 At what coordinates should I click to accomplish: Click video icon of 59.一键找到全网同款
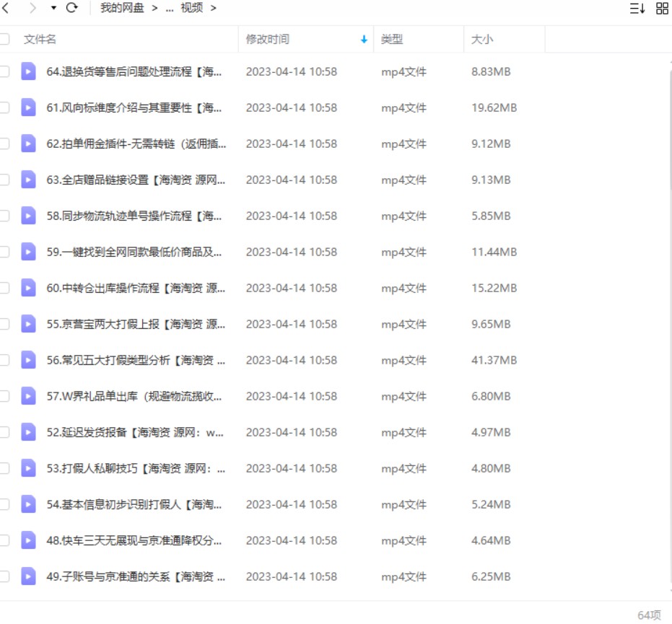(x=28, y=252)
